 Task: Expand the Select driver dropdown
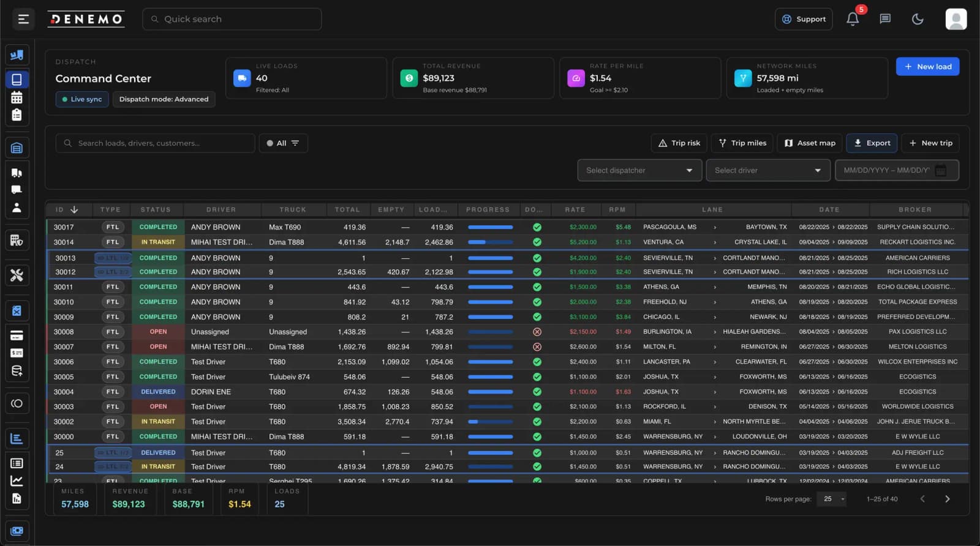pyautogui.click(x=767, y=170)
